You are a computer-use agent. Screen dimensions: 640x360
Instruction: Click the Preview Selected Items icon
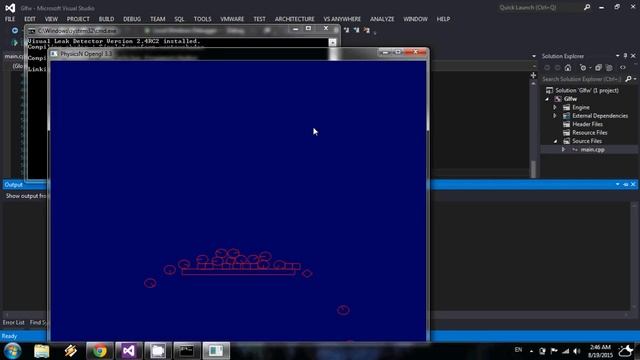point(623,68)
